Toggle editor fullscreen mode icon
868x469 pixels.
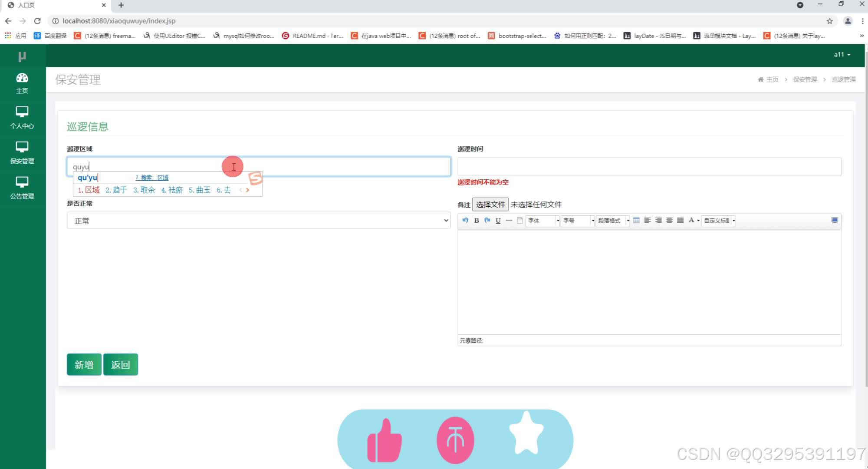coord(835,220)
